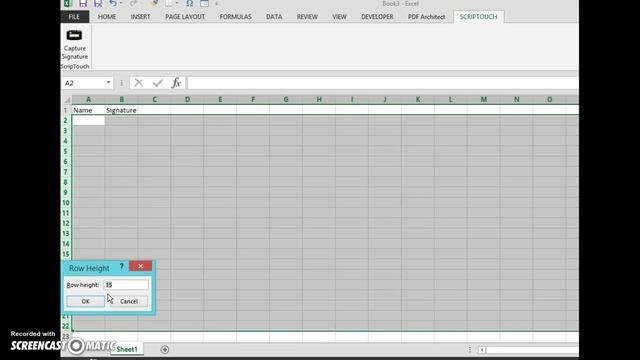The width and height of the screenshot is (640, 360).
Task: Select cell B1 containing Signature
Action: (121, 110)
